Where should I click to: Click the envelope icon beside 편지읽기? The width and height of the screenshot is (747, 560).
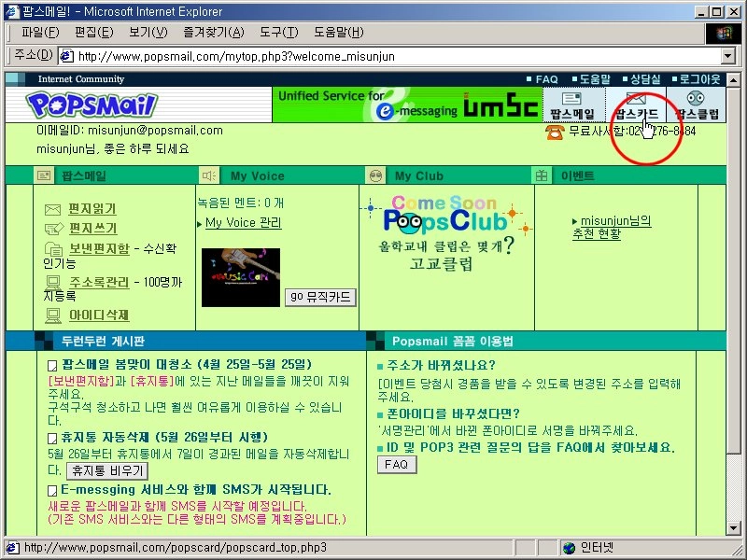(x=52, y=209)
